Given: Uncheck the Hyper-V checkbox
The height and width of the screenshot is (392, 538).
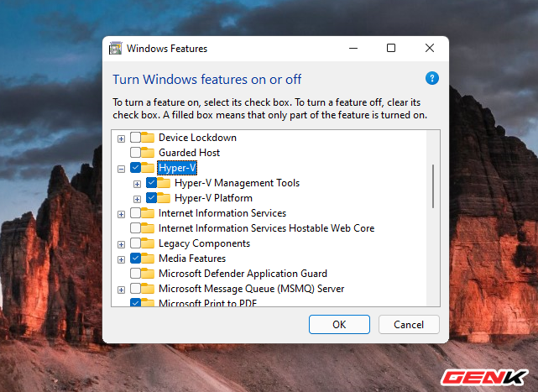Looking at the screenshot, I should click(135, 168).
